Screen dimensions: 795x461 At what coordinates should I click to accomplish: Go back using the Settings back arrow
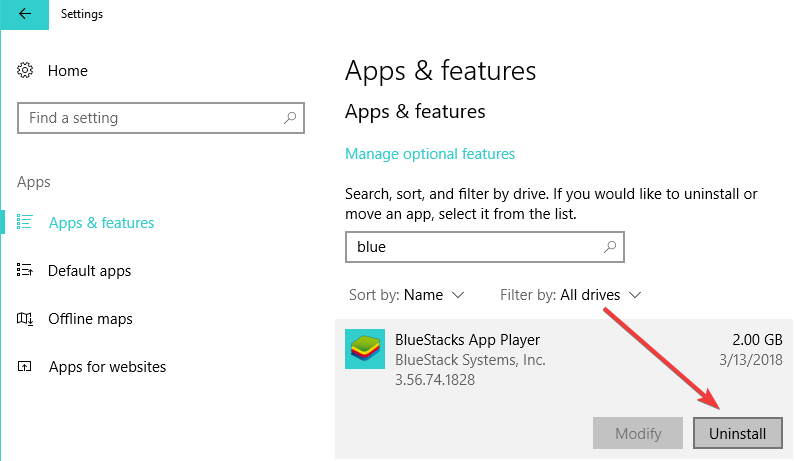tap(24, 14)
